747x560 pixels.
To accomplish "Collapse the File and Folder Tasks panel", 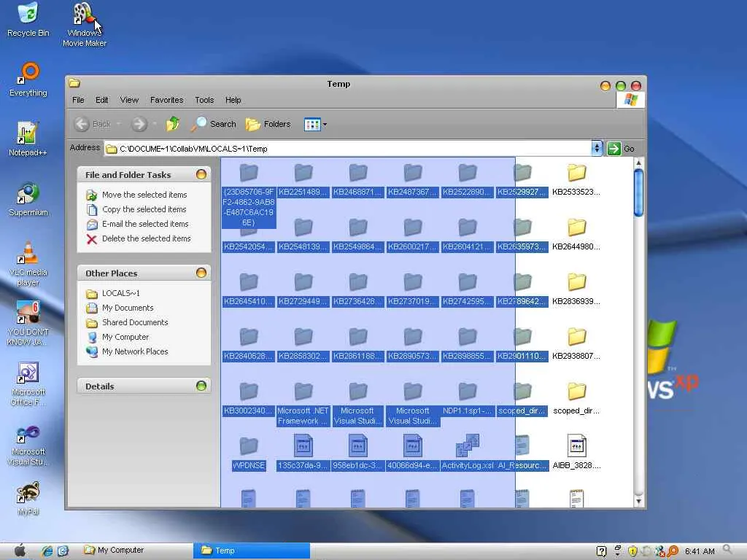I will 201,174.
